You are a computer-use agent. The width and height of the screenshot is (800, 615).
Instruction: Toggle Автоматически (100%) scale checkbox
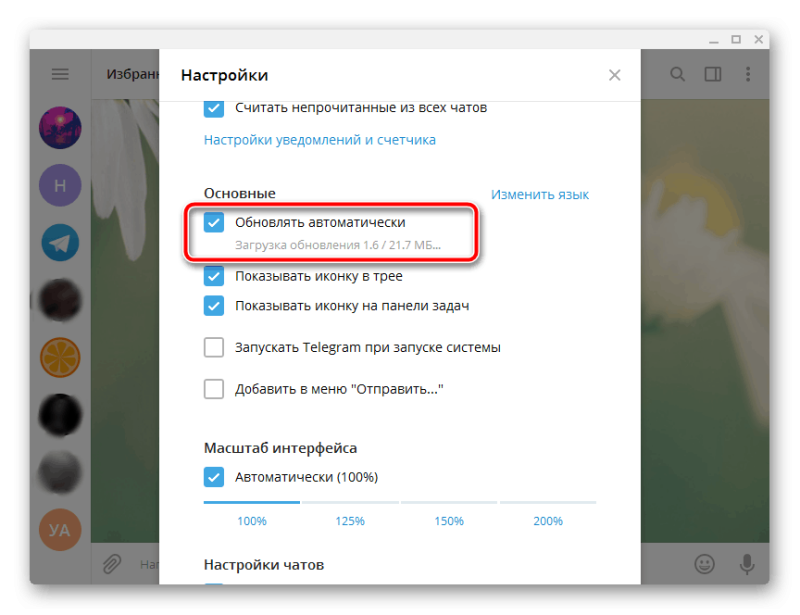click(x=214, y=477)
